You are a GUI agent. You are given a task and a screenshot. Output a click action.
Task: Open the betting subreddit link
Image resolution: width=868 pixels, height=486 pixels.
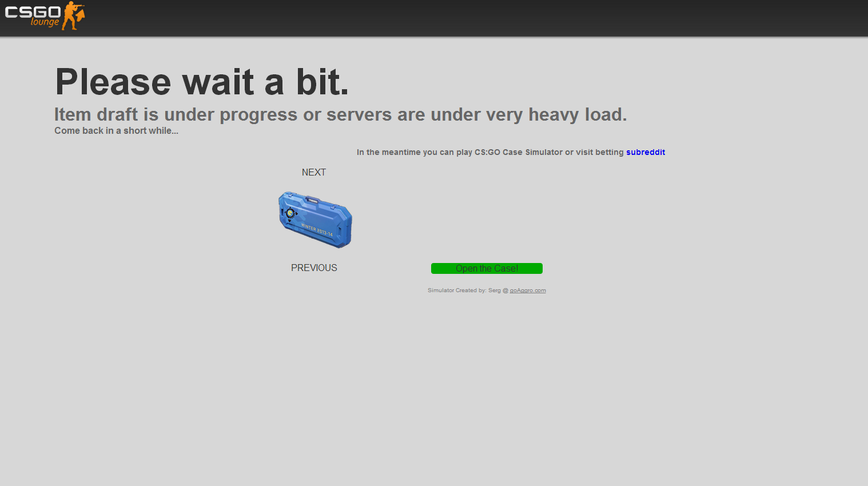coord(646,152)
